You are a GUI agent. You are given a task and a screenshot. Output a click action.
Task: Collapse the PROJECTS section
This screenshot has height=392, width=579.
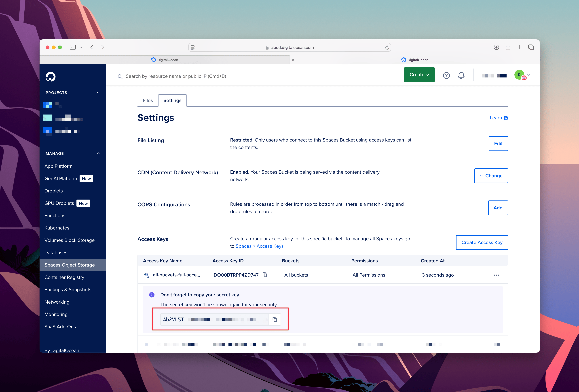[x=98, y=93]
